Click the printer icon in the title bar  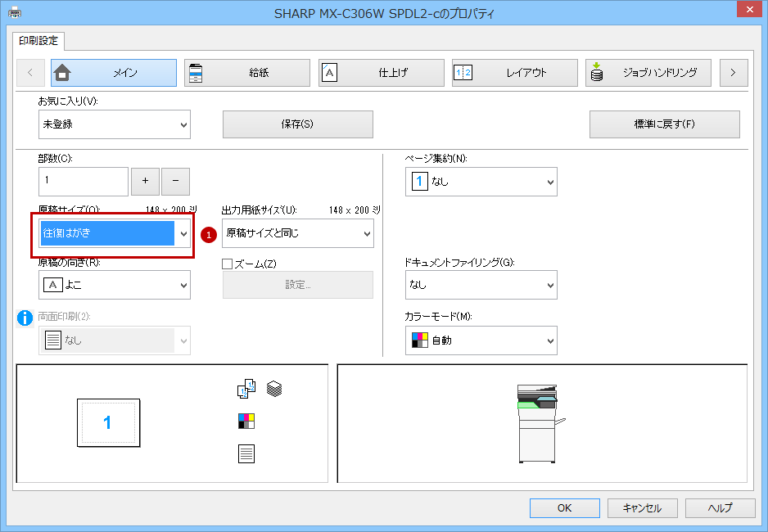point(16,12)
